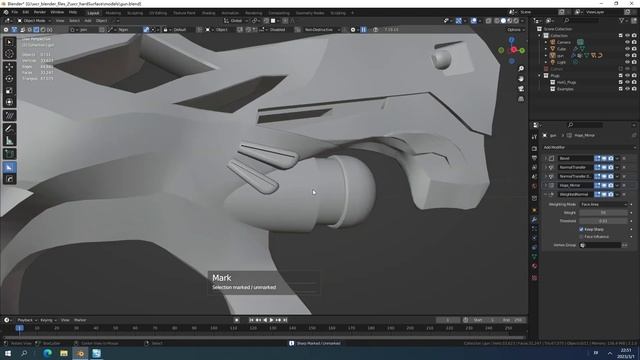
Task: Open Global transform orientation dropdown
Action: [x=236, y=20]
